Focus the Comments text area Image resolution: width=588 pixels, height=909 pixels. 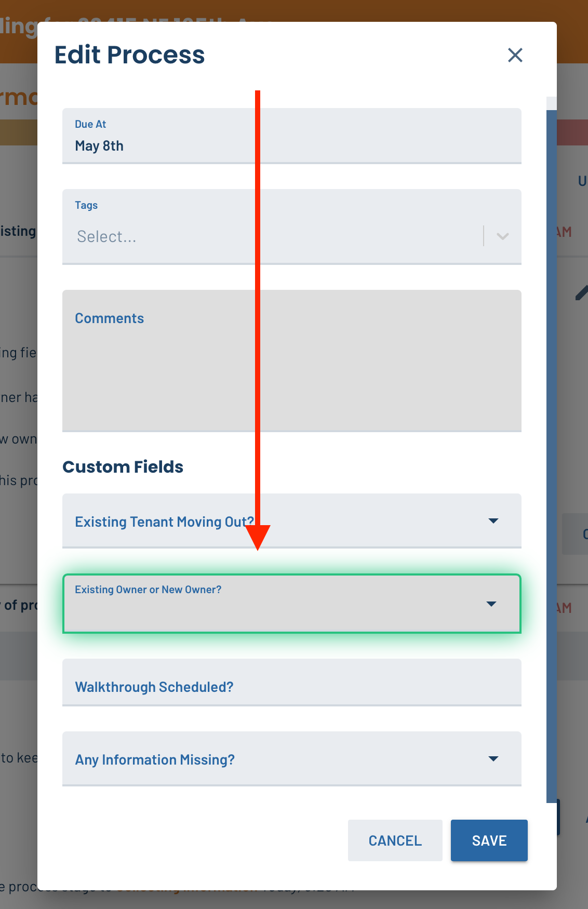pyautogui.click(x=292, y=361)
